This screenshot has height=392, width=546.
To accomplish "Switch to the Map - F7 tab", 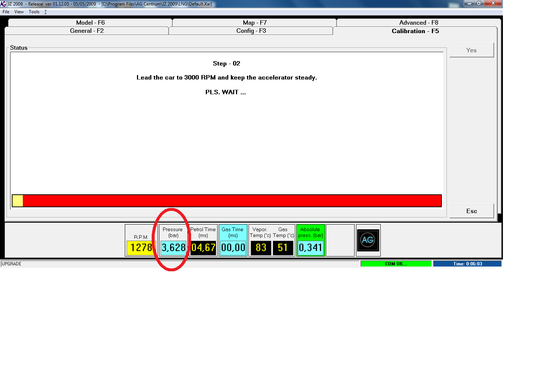I will pos(254,23).
